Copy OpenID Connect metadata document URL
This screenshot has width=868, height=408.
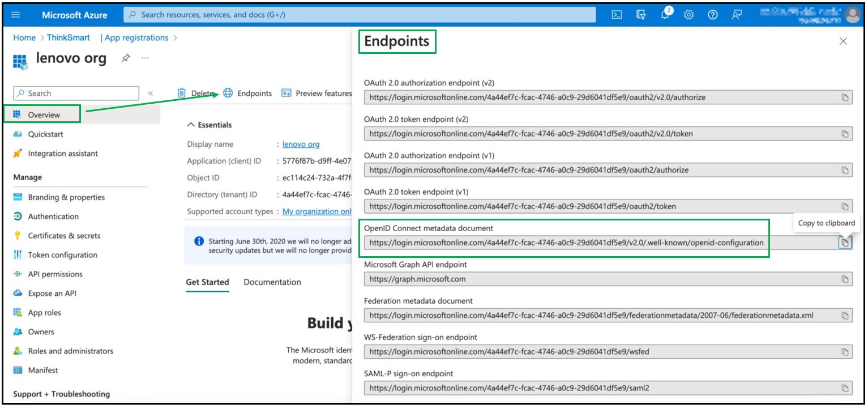(x=844, y=243)
